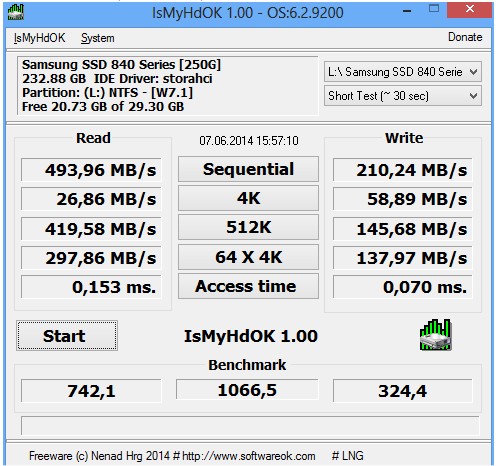Click the green hard drive benchmark icon

[x=435, y=335]
